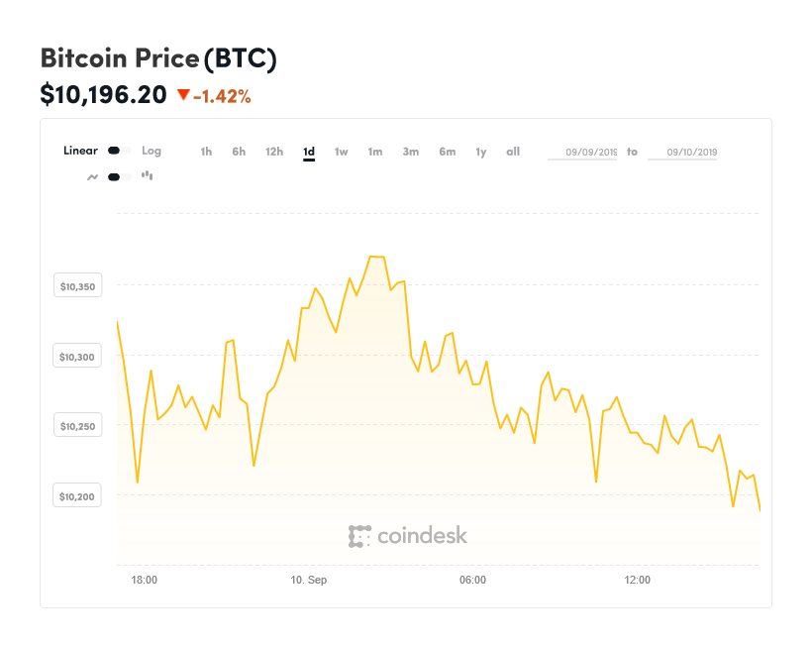Click the Linear scale label

coord(80,152)
